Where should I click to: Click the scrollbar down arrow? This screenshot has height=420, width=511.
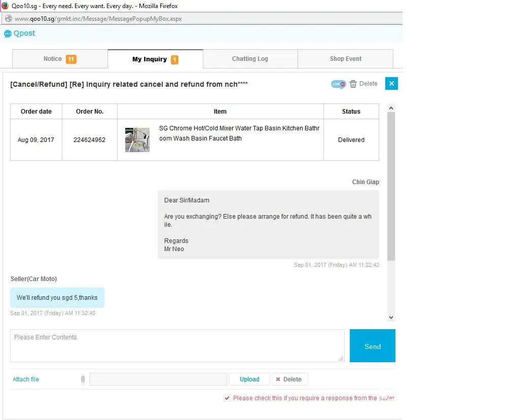pyautogui.click(x=391, y=317)
